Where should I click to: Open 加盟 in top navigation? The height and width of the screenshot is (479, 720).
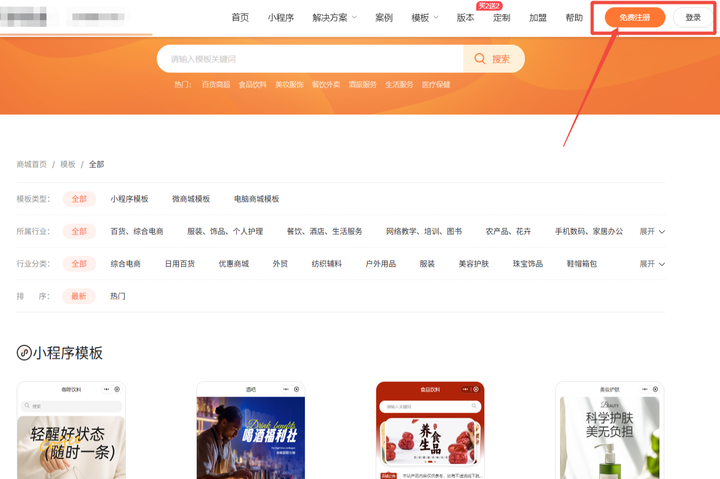538,17
